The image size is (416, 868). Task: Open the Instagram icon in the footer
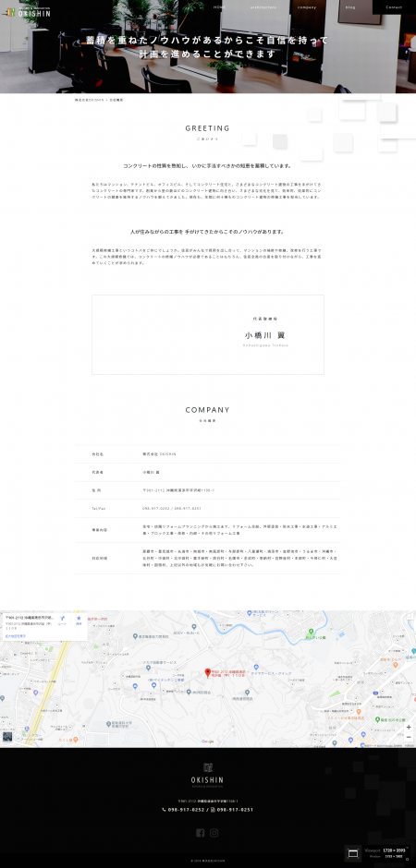[214, 833]
